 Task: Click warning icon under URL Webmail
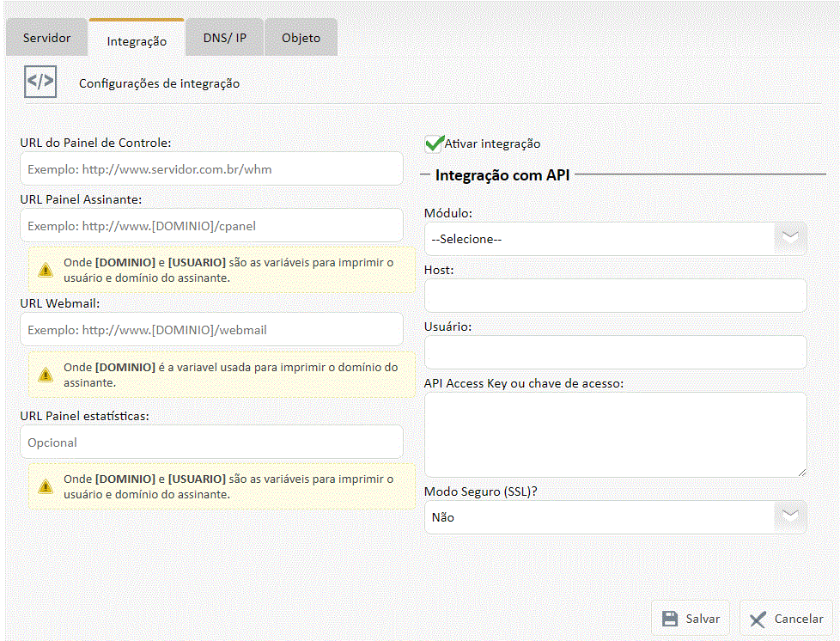pos(45,375)
